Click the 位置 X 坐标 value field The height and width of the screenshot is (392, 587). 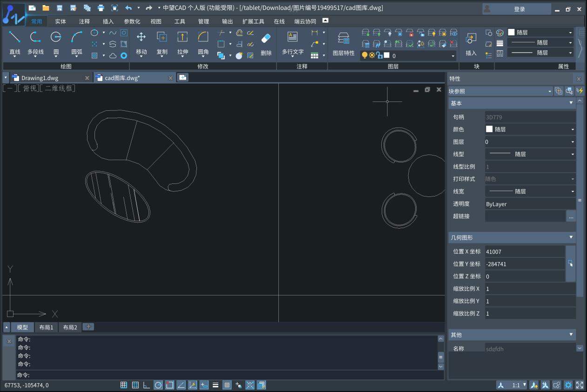pyautogui.click(x=524, y=251)
